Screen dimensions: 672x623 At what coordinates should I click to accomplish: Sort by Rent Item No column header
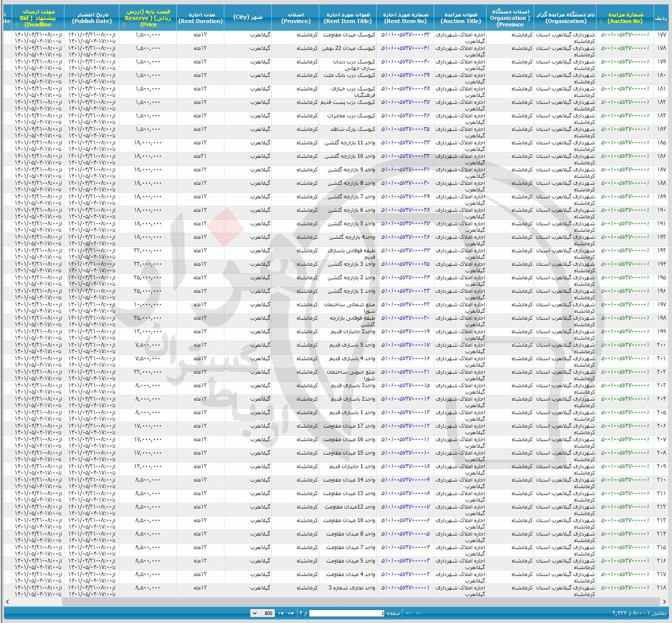[x=405, y=18]
